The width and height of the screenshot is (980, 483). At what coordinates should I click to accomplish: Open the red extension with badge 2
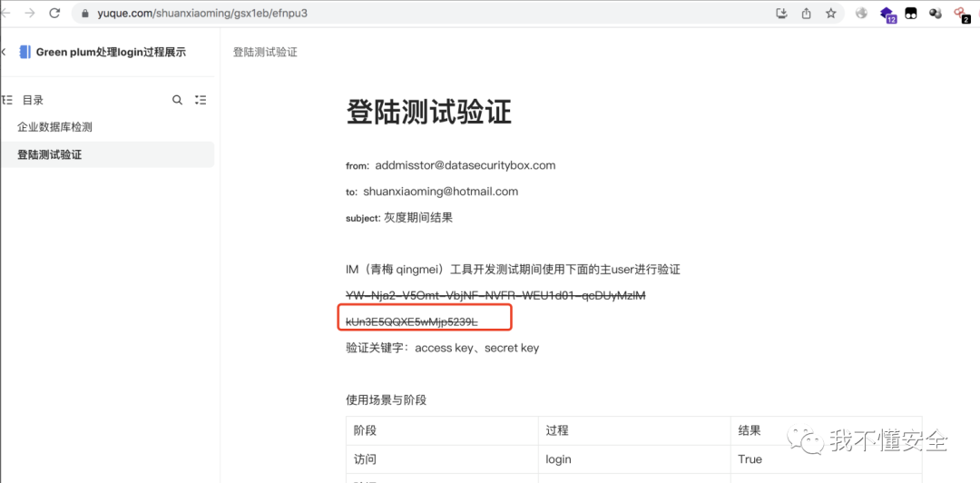(963, 15)
